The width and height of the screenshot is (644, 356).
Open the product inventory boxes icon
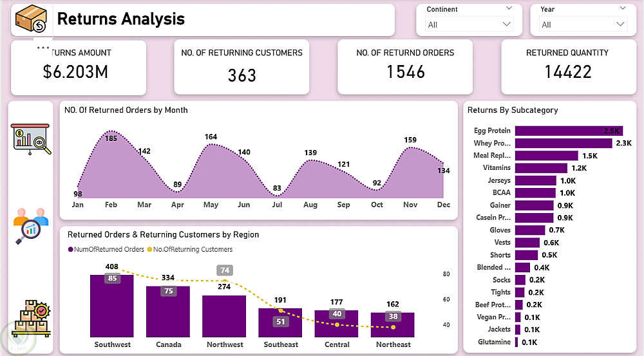pos(31,318)
